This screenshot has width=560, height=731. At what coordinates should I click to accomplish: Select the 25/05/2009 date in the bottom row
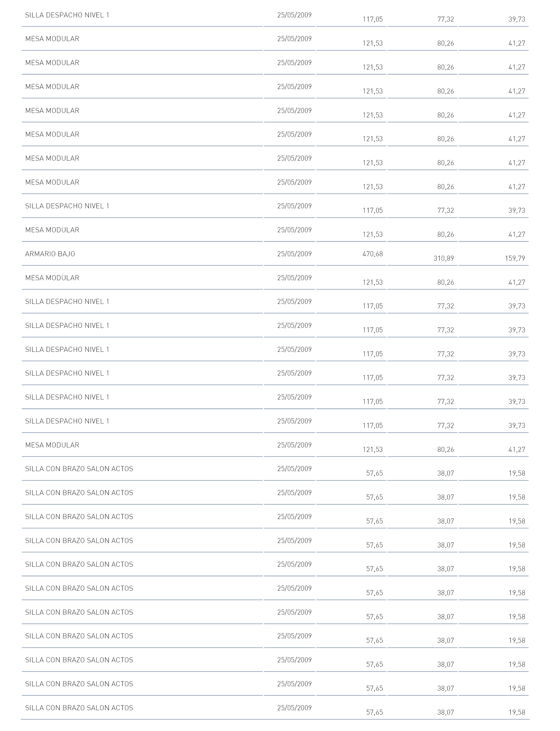tap(294, 708)
